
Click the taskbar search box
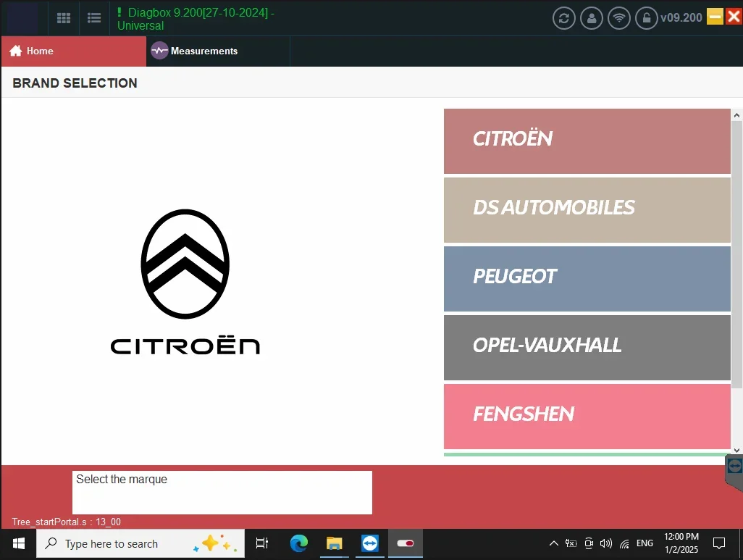(140, 543)
